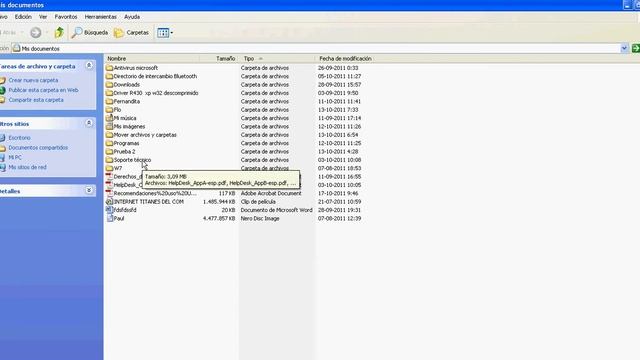Image resolution: width=640 pixels, height=360 pixels.
Task: Open the Edición menu
Action: (x=23, y=17)
